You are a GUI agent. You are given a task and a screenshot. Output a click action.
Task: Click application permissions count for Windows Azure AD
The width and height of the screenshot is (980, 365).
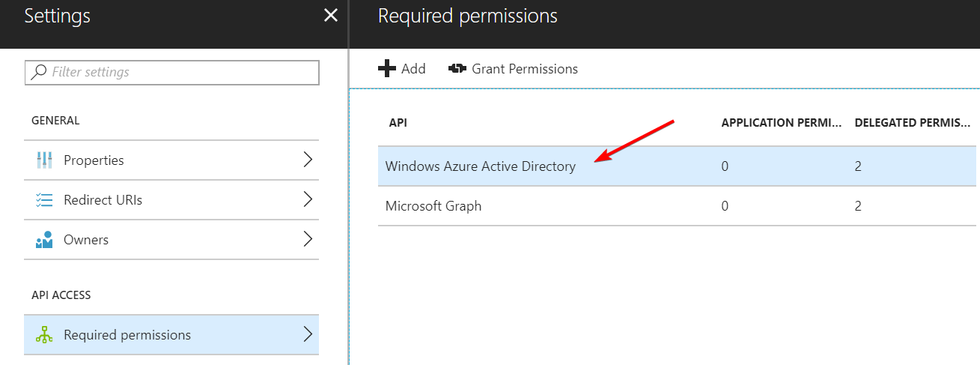(725, 166)
